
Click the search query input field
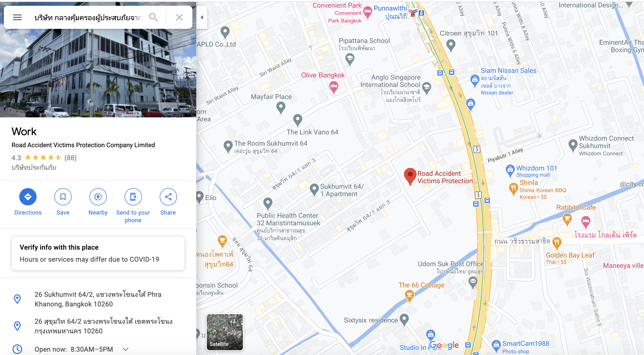click(88, 18)
